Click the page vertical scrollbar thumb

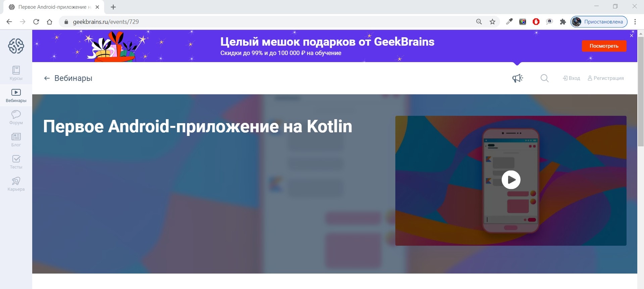pyautogui.click(x=641, y=91)
